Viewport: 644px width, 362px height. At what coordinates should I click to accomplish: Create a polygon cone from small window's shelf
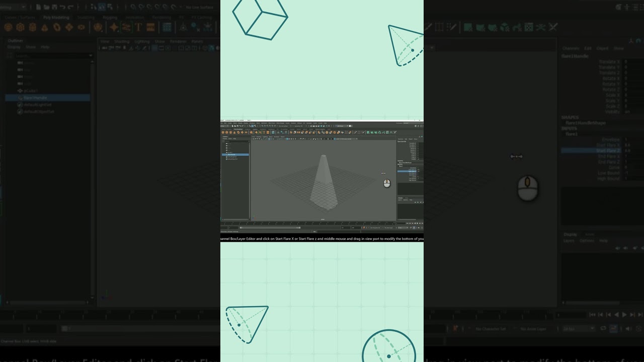coord(234,132)
